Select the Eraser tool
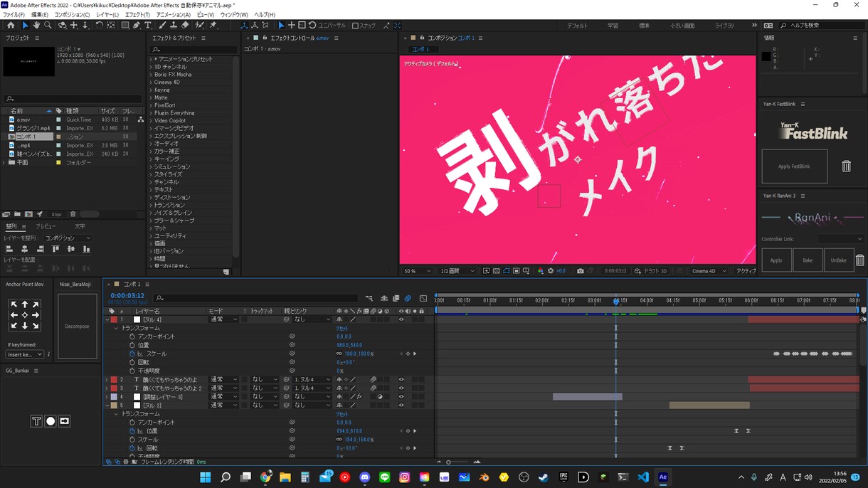The width and height of the screenshot is (868, 488). (186, 26)
